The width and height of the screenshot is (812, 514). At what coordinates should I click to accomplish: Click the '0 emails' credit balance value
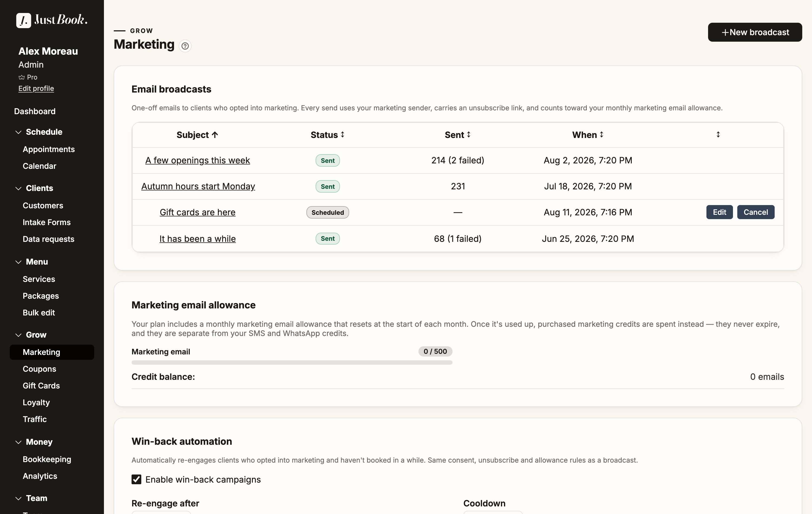click(x=767, y=377)
